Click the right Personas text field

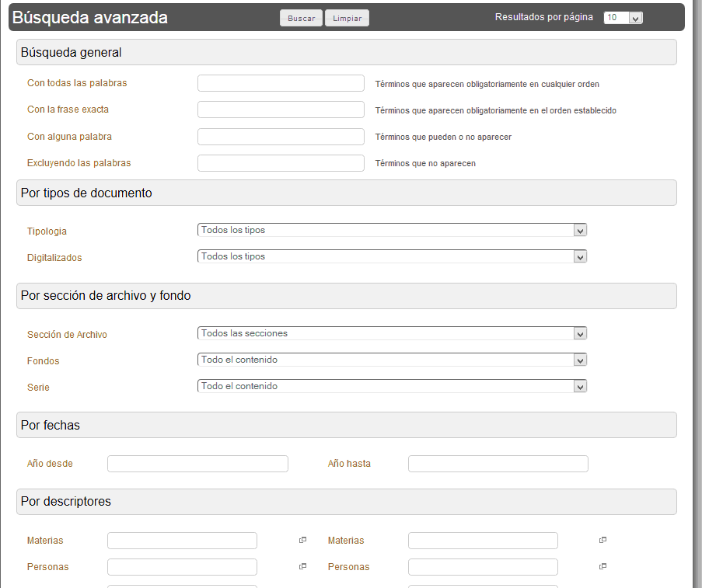(x=483, y=567)
